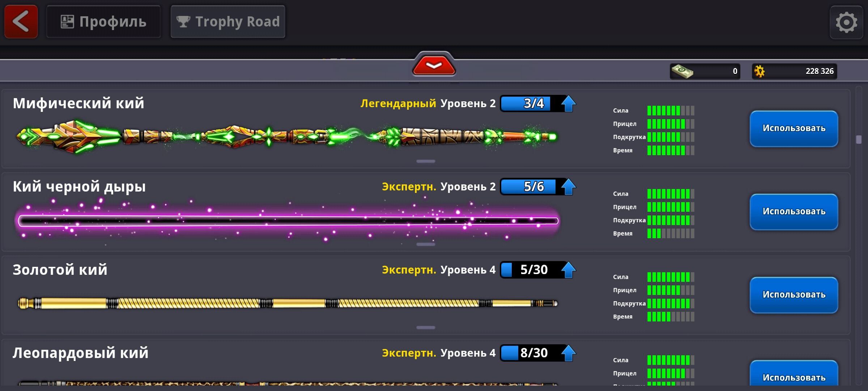Use the Золотой кий cue
868x391 pixels.
click(x=794, y=295)
